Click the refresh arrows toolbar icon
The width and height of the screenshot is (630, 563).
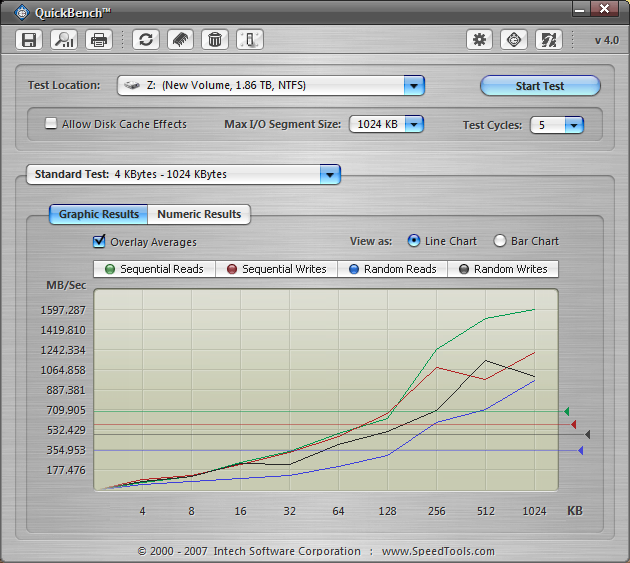pos(147,40)
